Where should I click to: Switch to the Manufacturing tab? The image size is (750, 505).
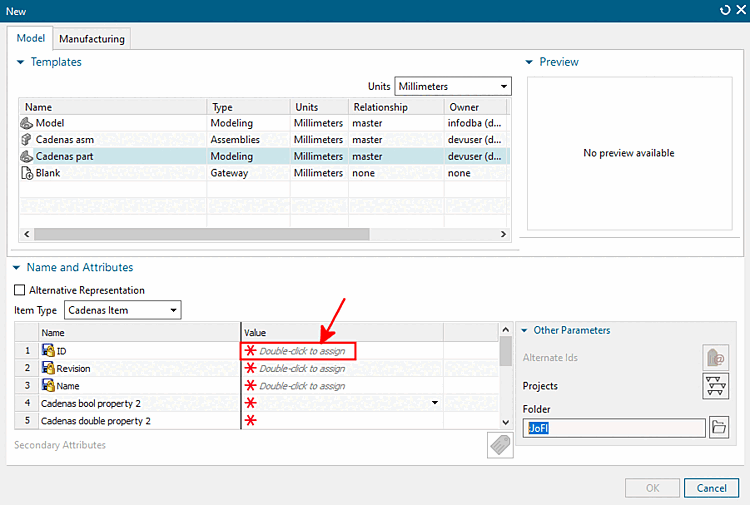[x=92, y=39]
